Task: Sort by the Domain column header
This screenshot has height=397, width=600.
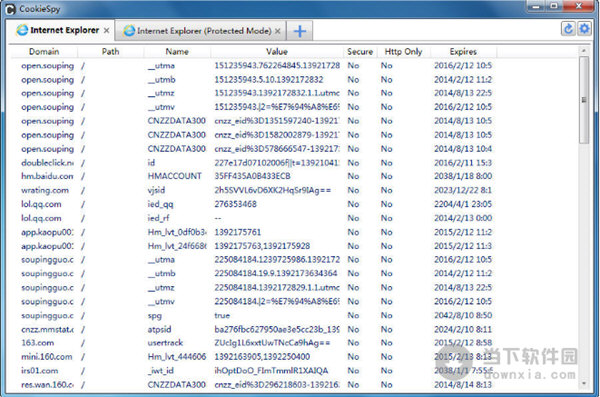Action: click(44, 52)
